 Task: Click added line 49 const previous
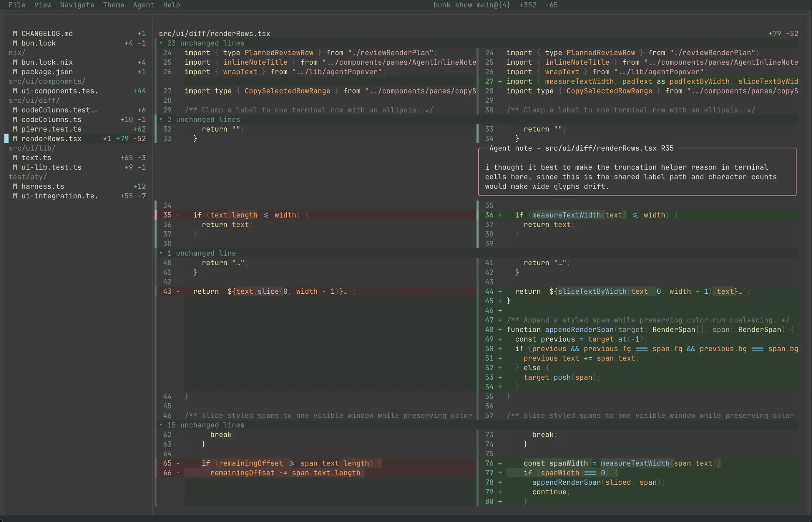[639, 339]
